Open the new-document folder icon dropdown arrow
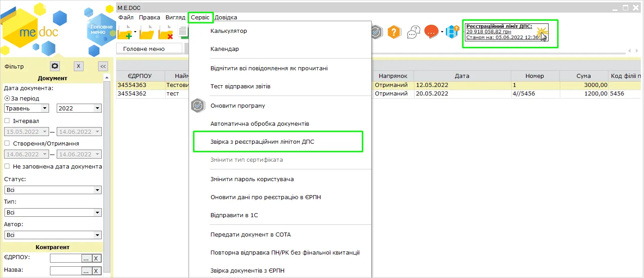 (x=135, y=32)
